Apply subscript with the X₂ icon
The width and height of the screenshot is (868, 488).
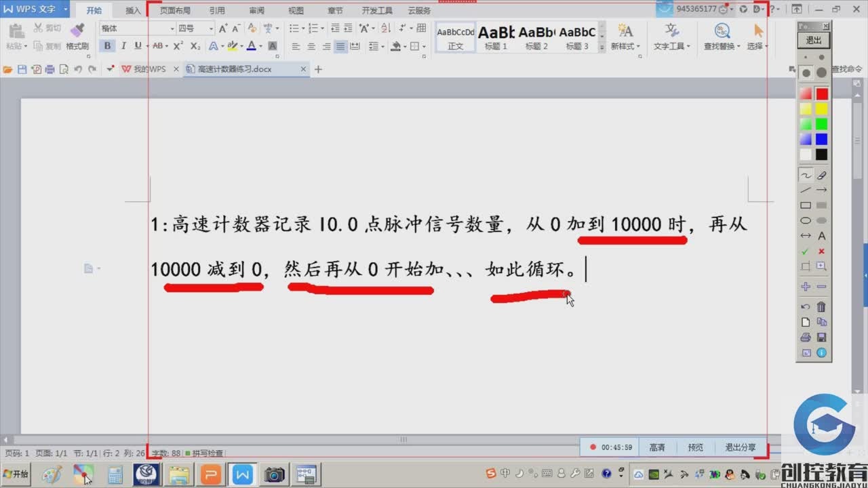pyautogui.click(x=195, y=46)
